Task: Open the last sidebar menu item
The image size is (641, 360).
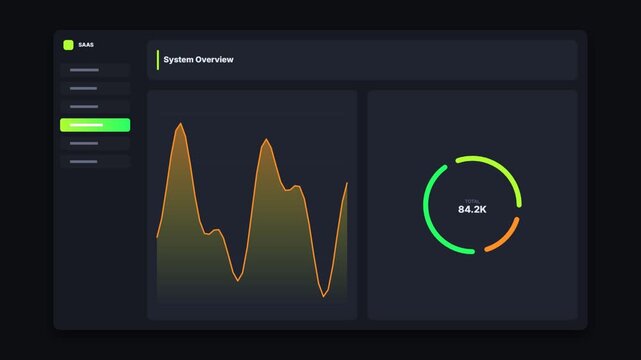Action: click(95, 162)
